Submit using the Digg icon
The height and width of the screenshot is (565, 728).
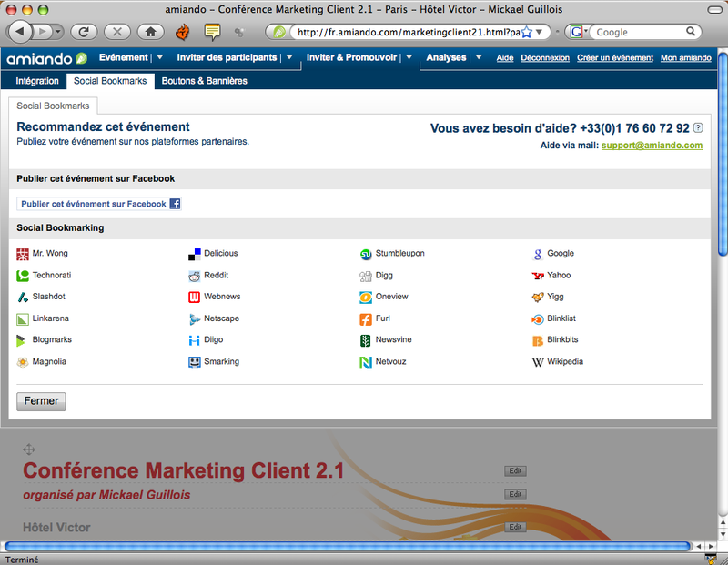point(366,276)
